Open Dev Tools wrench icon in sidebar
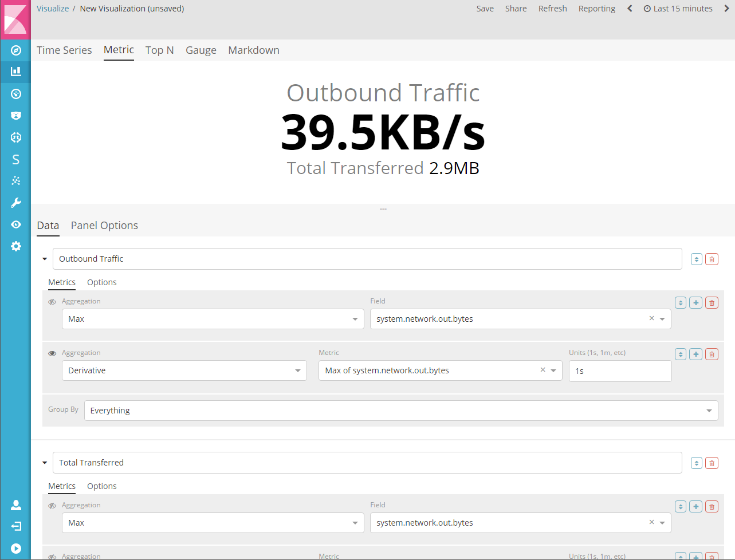This screenshot has height=560, width=735. 16,203
